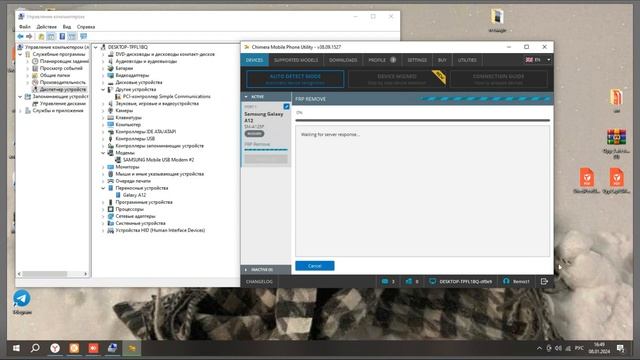Select PCI-контроллер Simple Communications device
Image resolution: width=640 pixels, height=360 pixels.
(x=167, y=97)
